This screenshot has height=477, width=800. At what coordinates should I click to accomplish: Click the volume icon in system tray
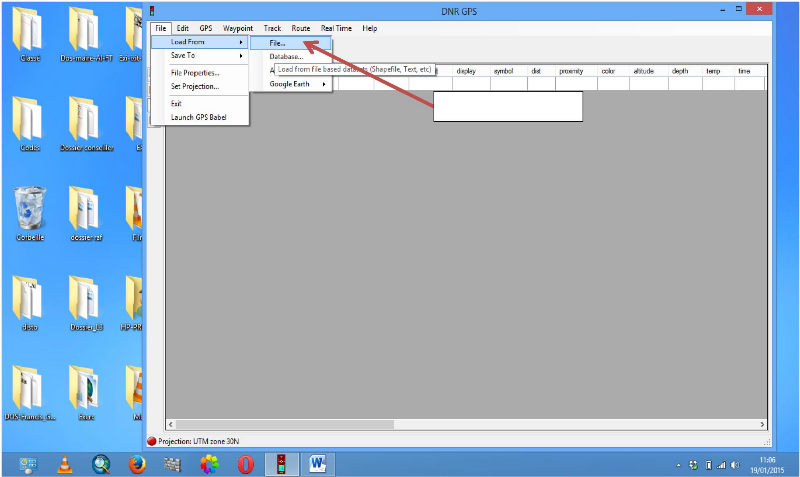coord(735,465)
